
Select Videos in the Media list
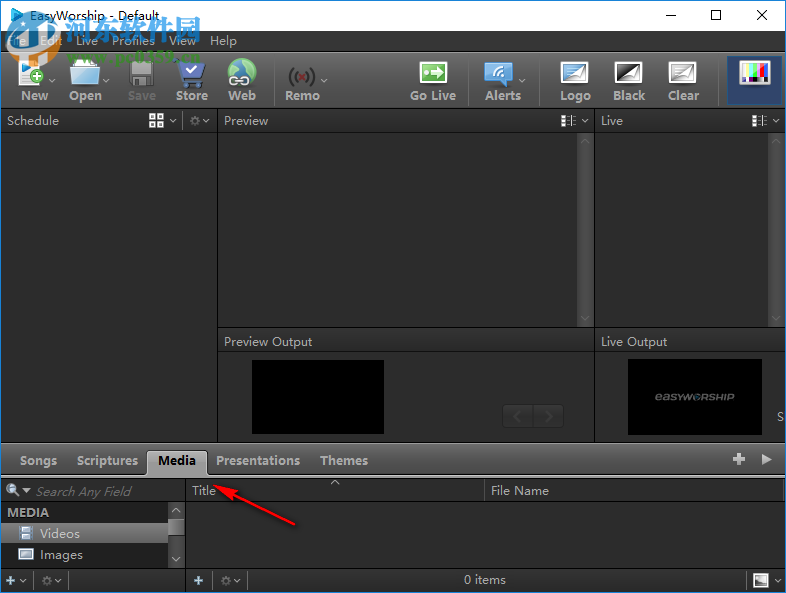coord(84,533)
